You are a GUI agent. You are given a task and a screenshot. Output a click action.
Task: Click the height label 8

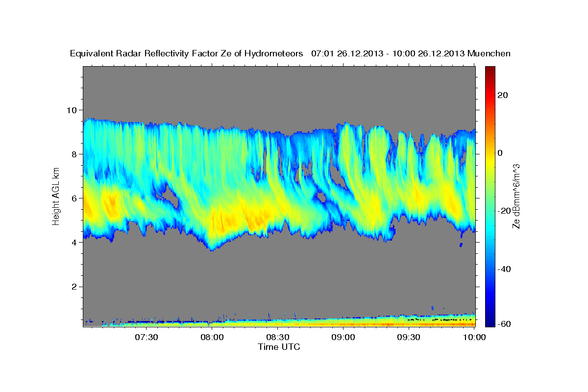point(75,154)
